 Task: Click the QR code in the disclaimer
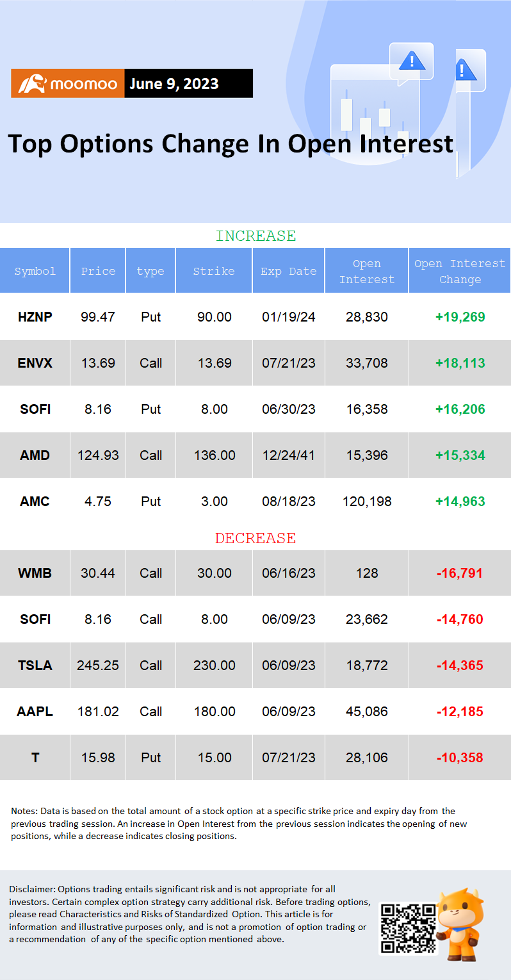408,928
